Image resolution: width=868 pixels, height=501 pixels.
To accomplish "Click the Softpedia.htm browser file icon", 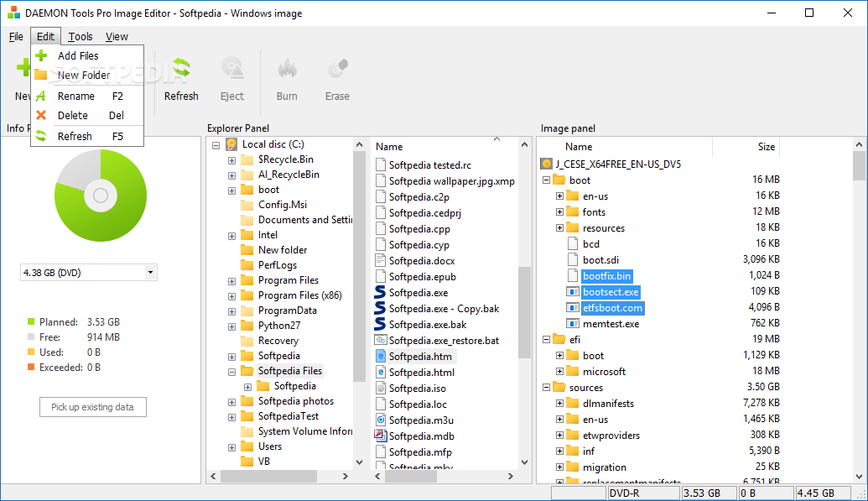I will tap(380, 357).
